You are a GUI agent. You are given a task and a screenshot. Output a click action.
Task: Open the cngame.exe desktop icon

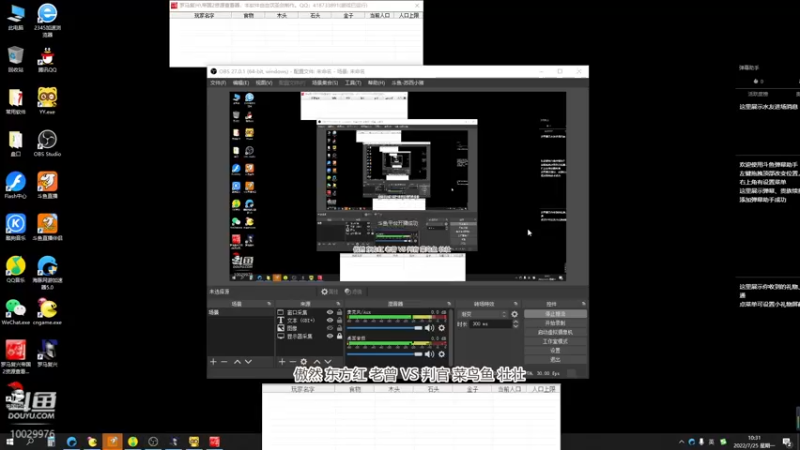click(47, 312)
